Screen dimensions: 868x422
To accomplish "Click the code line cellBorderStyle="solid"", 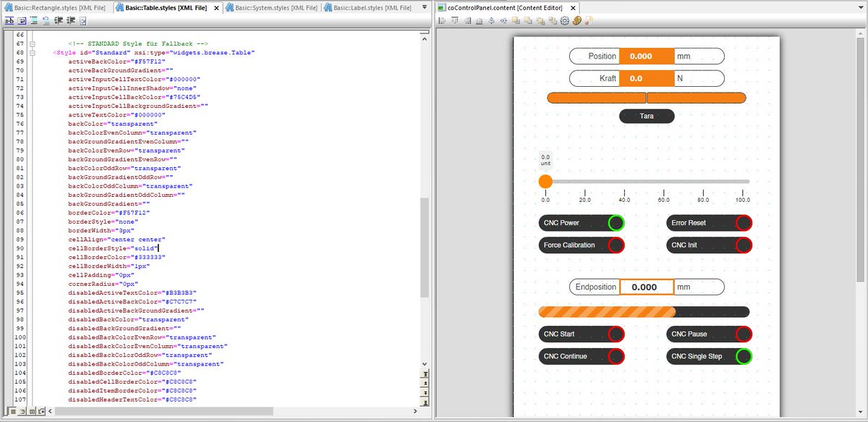I will [x=113, y=248].
